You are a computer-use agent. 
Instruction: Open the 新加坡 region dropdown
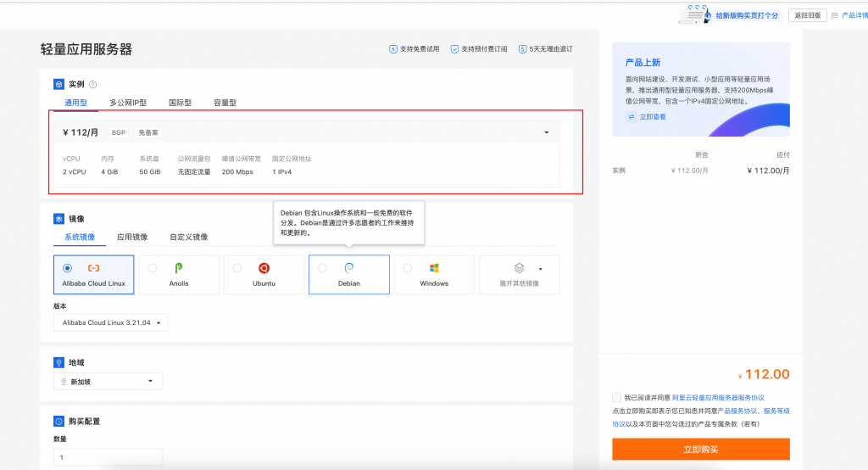click(x=108, y=382)
